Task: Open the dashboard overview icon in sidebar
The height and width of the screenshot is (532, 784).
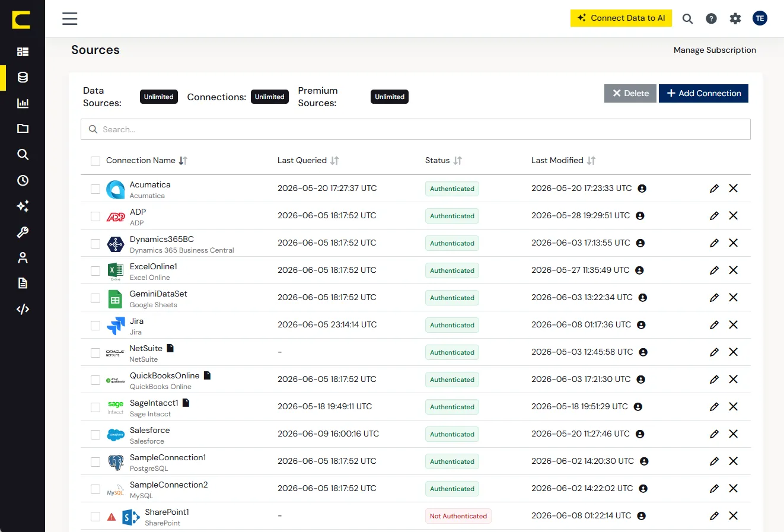Action: click(23, 52)
